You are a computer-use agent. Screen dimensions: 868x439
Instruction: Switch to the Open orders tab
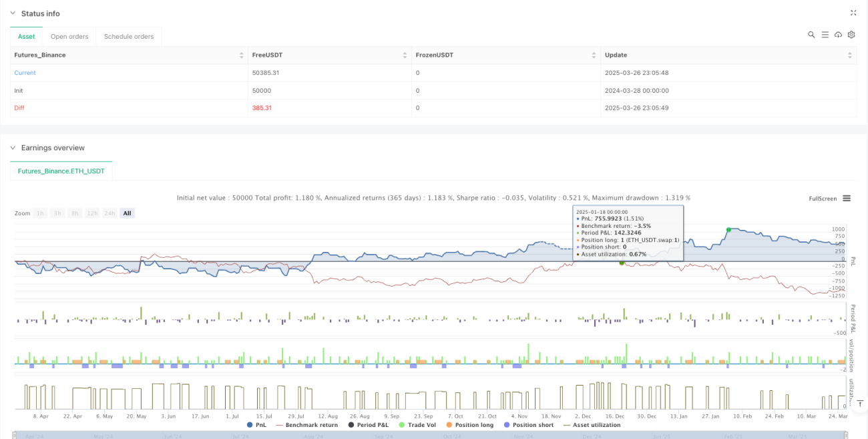(x=69, y=37)
